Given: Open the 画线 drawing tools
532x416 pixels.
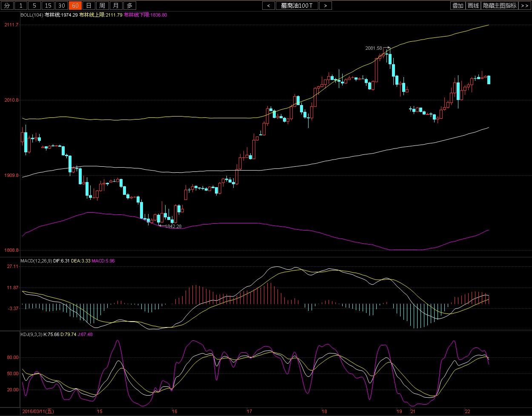Looking at the screenshot, I should pos(473,6).
